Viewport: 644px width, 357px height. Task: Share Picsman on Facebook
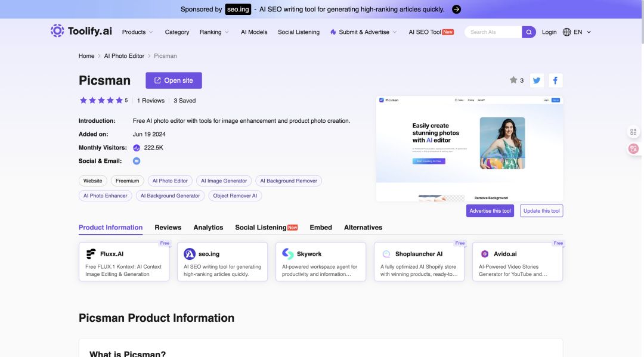pyautogui.click(x=555, y=80)
